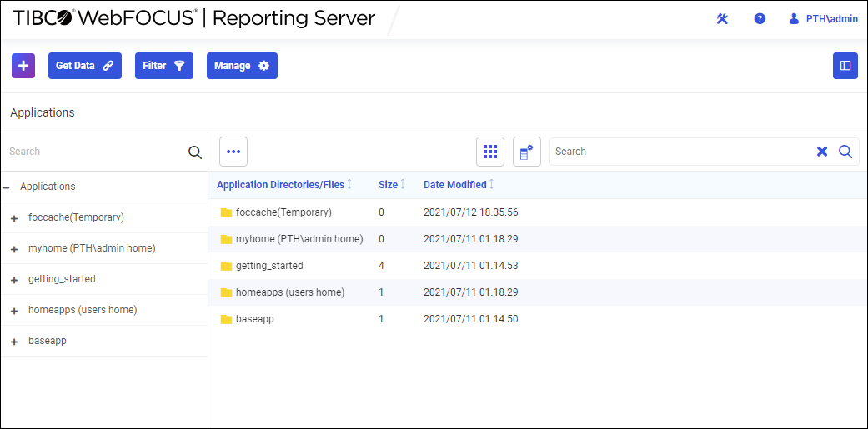Switch to grid view icon
The height and width of the screenshot is (429, 868).
click(490, 152)
